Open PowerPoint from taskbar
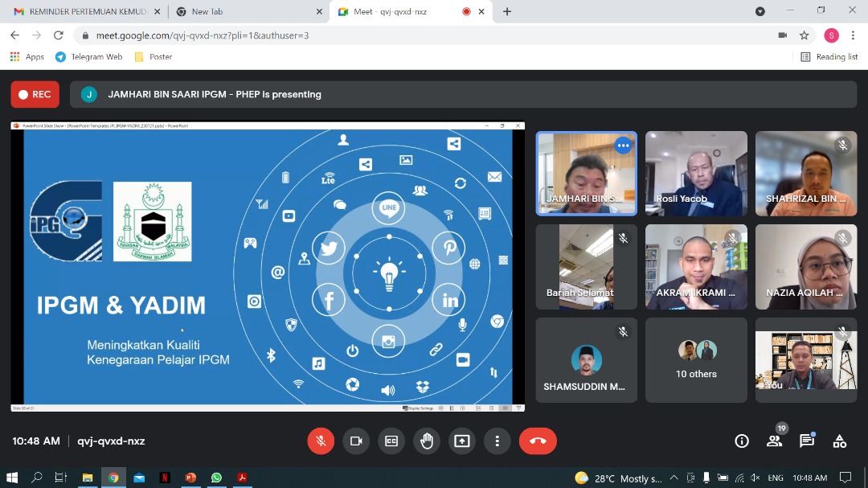The width and height of the screenshot is (868, 488). click(191, 478)
